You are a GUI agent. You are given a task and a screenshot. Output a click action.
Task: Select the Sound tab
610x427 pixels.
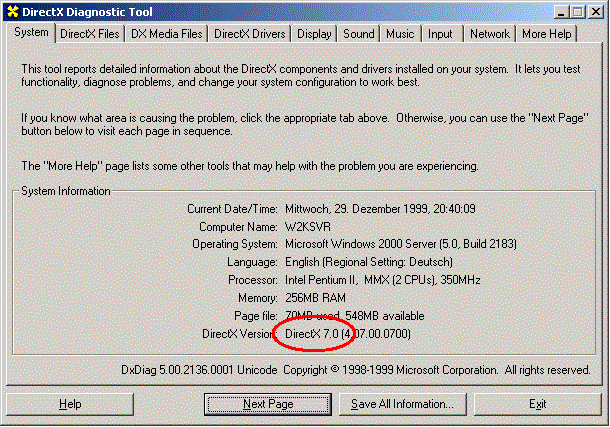click(359, 34)
